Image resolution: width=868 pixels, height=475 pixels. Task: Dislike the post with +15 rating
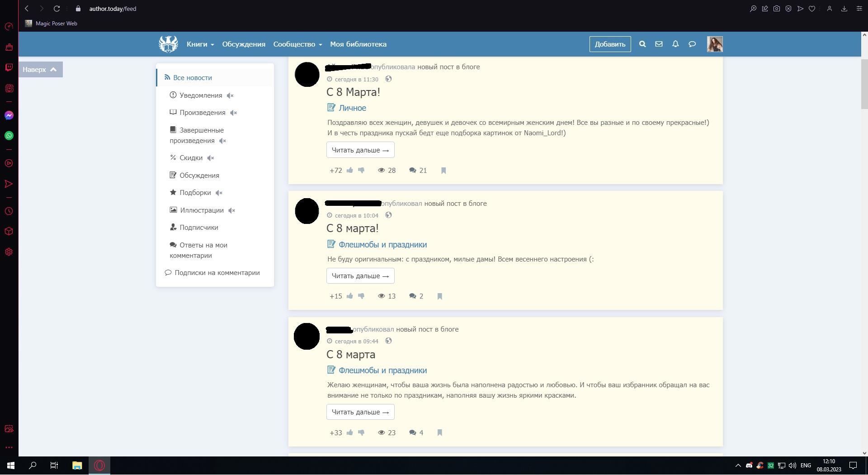click(x=361, y=296)
